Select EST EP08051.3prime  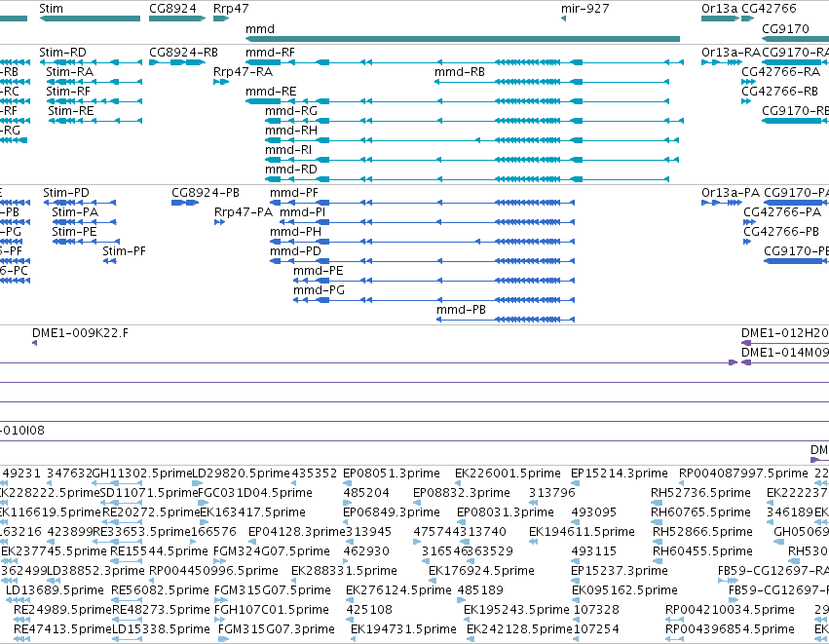pyautogui.click(x=346, y=483)
